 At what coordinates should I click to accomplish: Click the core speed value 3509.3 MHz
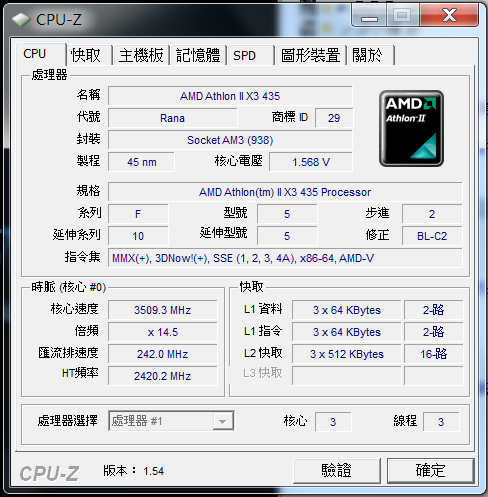[x=162, y=310]
